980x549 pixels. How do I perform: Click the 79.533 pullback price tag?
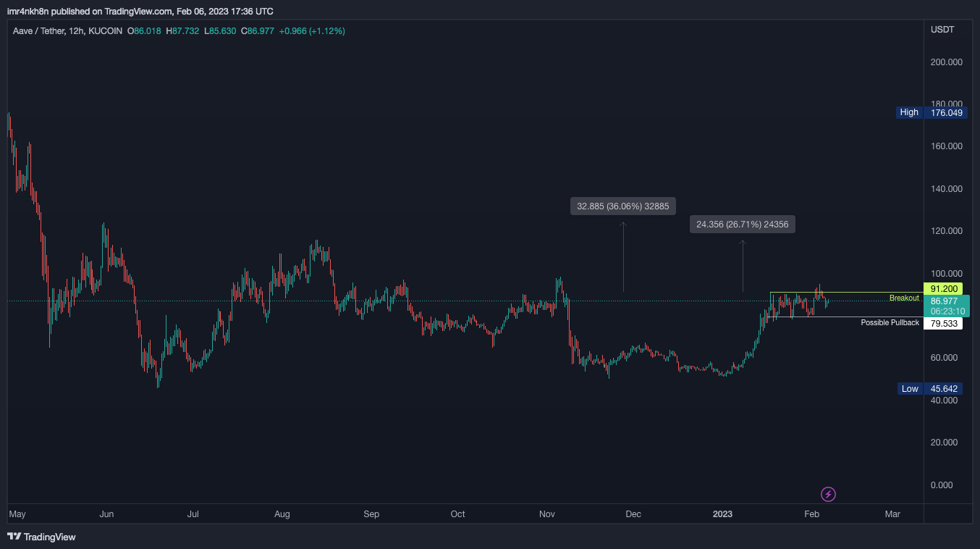[x=943, y=323]
